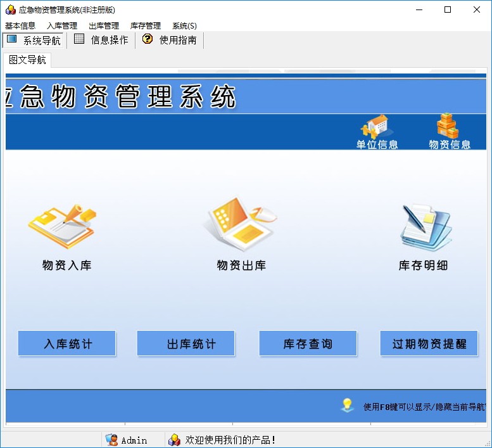This screenshot has width=492, height=448.
Task: Click the 使用指南 toolbar label
Action: [x=178, y=40]
